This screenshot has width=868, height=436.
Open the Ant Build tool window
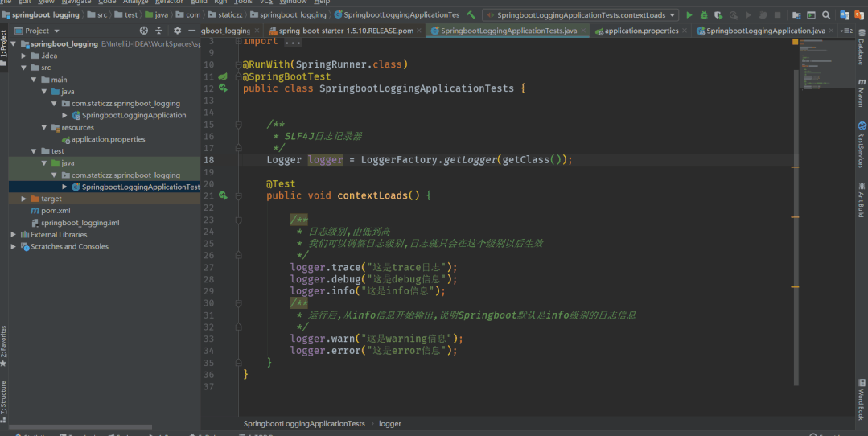tap(861, 199)
